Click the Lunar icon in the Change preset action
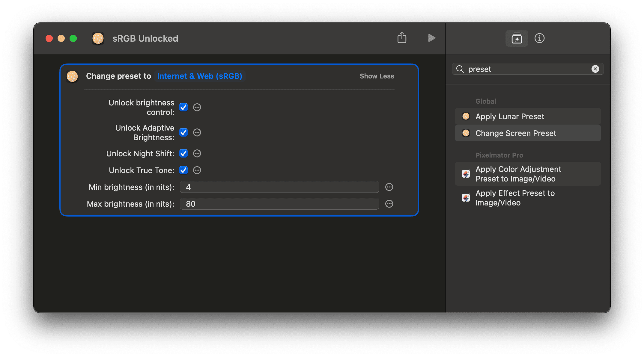Viewport: 644px width, 357px height. (72, 76)
